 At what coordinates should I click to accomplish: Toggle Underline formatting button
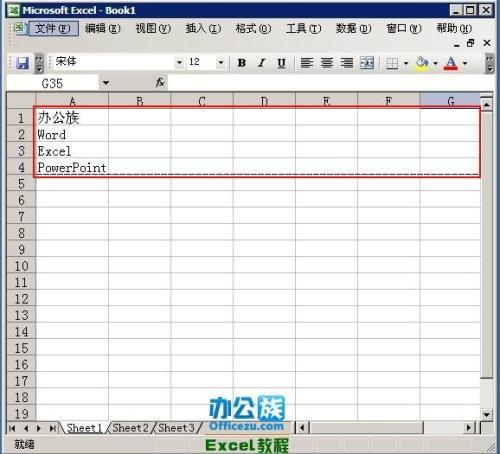pos(282,63)
